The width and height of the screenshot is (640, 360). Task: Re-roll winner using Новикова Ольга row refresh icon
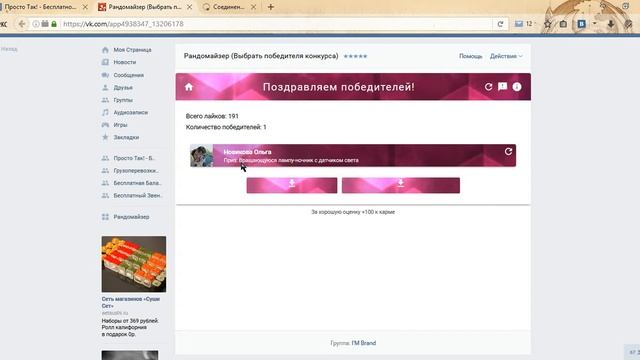(508, 151)
